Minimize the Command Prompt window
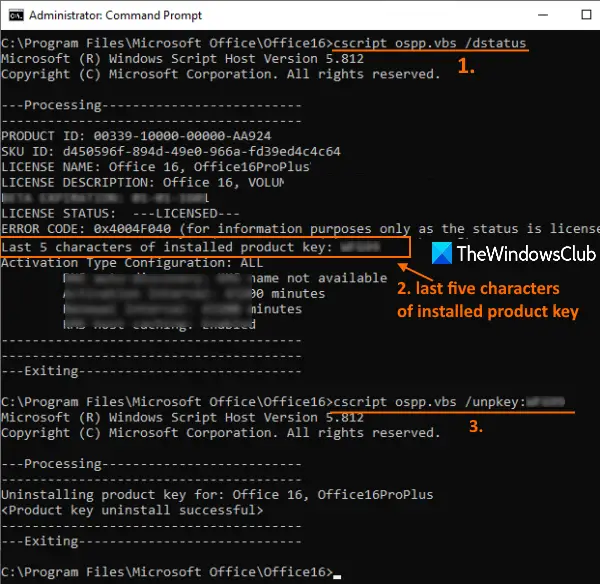The width and height of the screenshot is (600, 584). [x=543, y=15]
